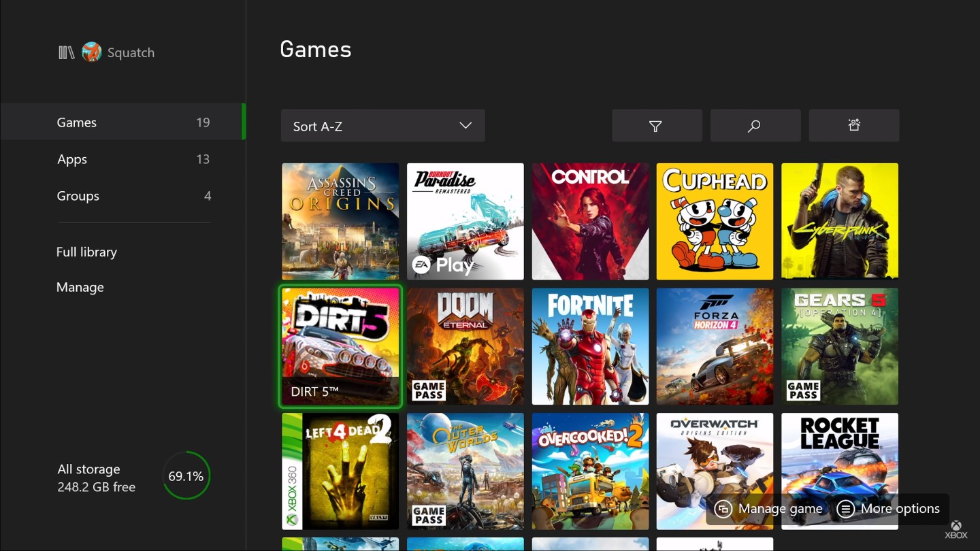Open the Manage section
The height and width of the screenshot is (551, 980).
(80, 287)
